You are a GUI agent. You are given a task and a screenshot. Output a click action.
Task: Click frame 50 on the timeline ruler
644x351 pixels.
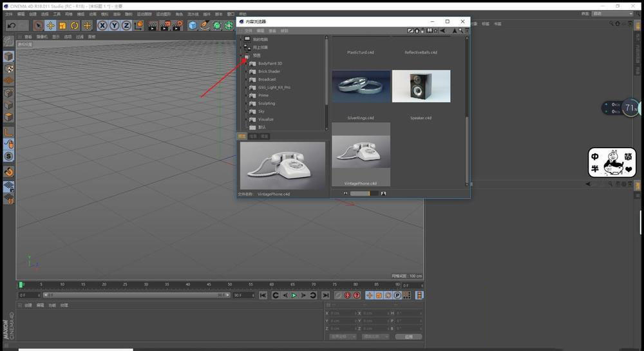coord(230,285)
